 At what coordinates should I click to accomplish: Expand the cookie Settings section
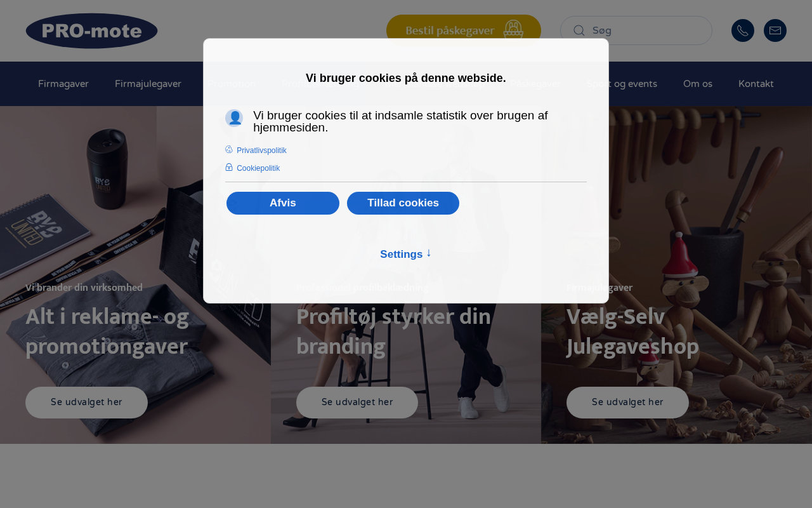(x=406, y=254)
